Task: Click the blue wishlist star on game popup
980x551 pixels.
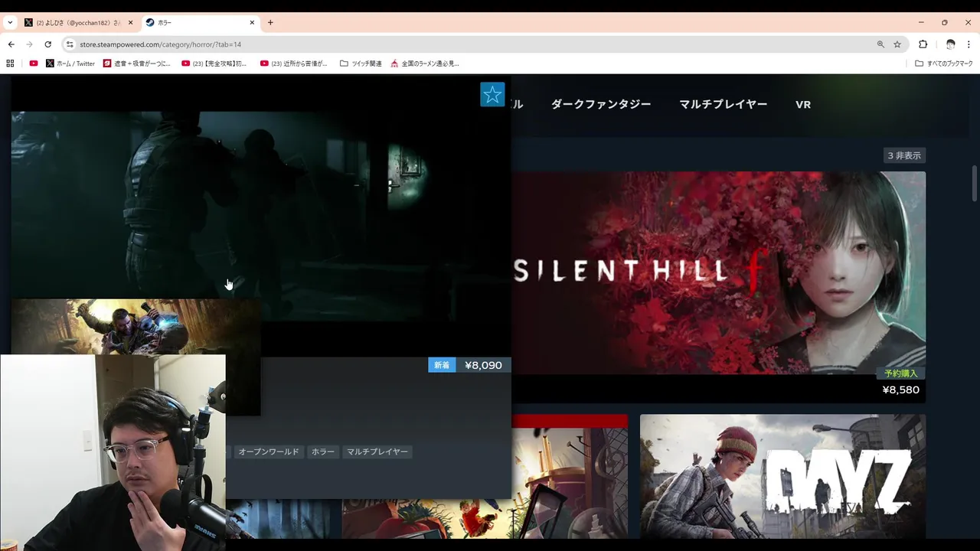Action: 492,95
